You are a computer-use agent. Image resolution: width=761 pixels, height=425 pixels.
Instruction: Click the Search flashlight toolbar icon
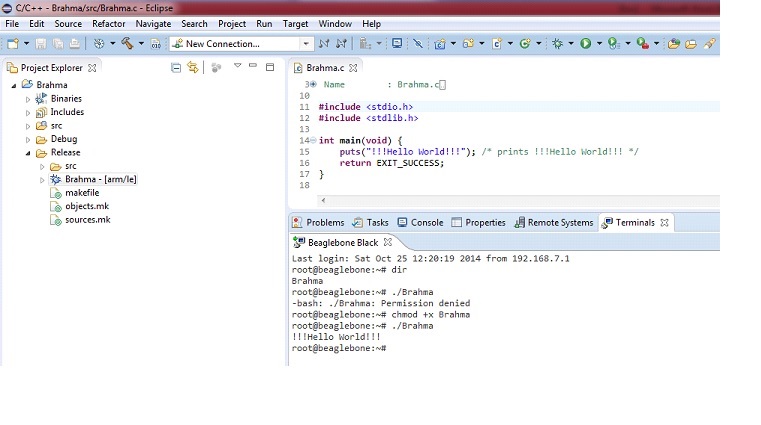coord(710,44)
